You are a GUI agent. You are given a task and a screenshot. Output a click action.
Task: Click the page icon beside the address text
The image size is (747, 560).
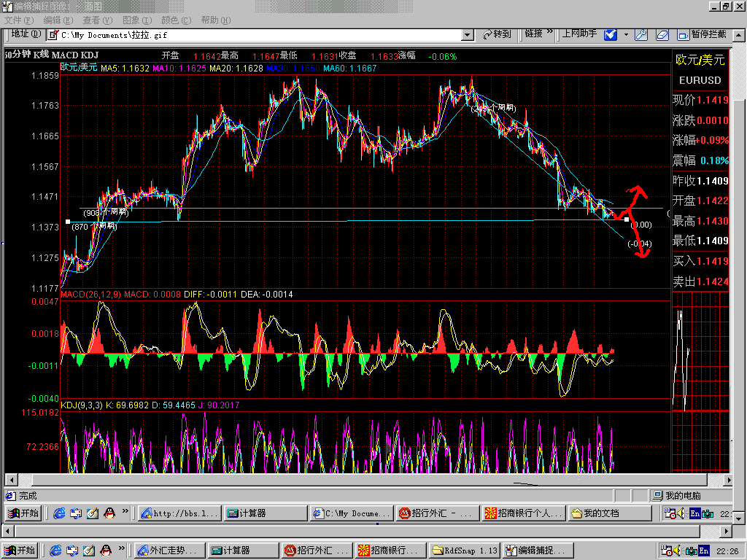pos(53,35)
